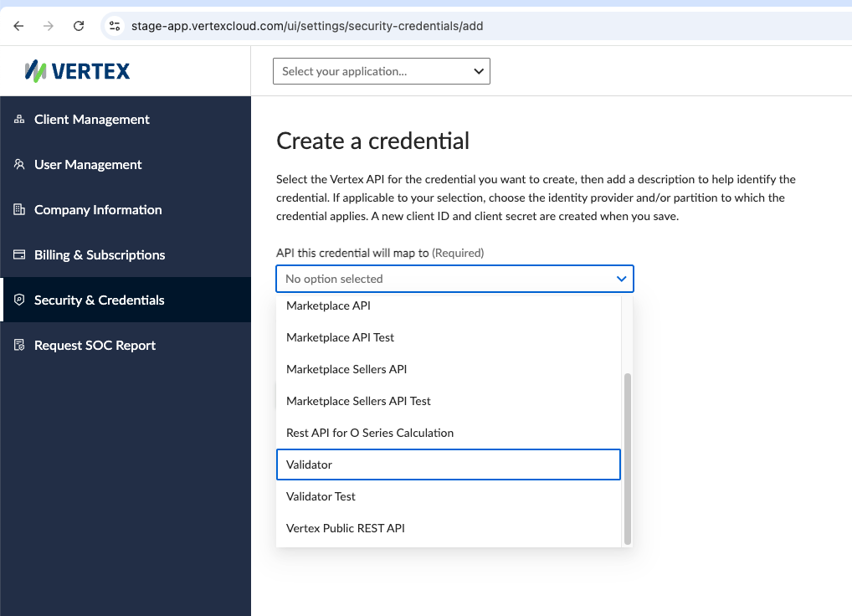Click the API this credential will map to label
The image size is (852, 616).
[x=380, y=253]
